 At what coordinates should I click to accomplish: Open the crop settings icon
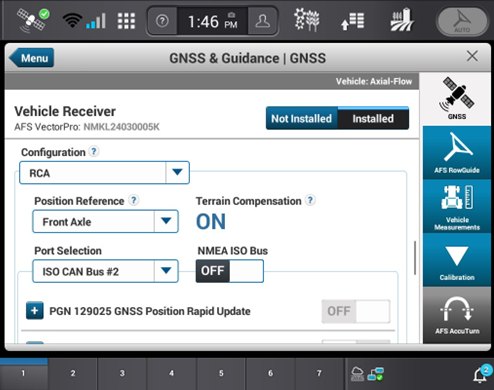[x=306, y=20]
